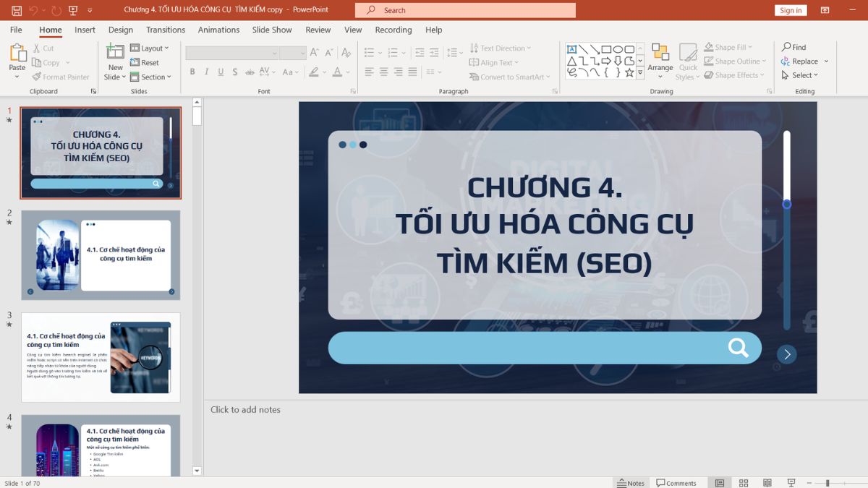Toggle the Notes pane button
The width and height of the screenshot is (868, 488).
[x=631, y=483]
